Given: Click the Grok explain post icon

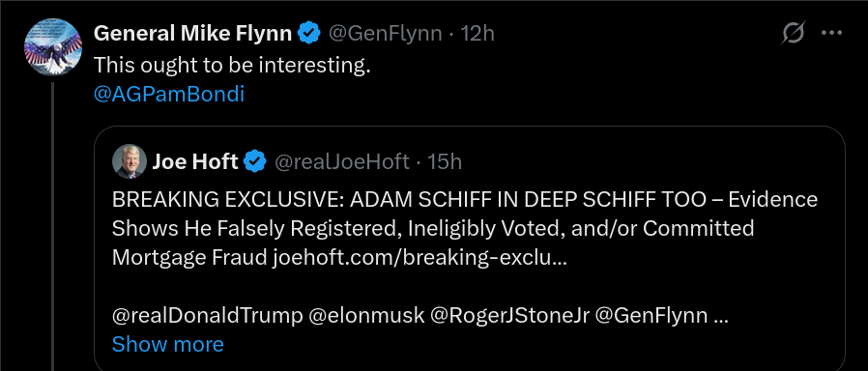Looking at the screenshot, I should point(793,34).
